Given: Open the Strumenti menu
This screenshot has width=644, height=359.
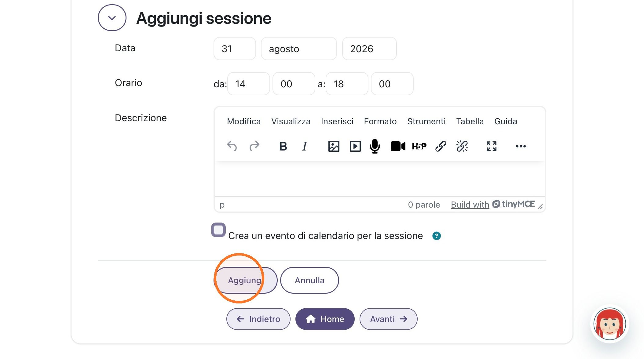Looking at the screenshot, I should [x=426, y=121].
